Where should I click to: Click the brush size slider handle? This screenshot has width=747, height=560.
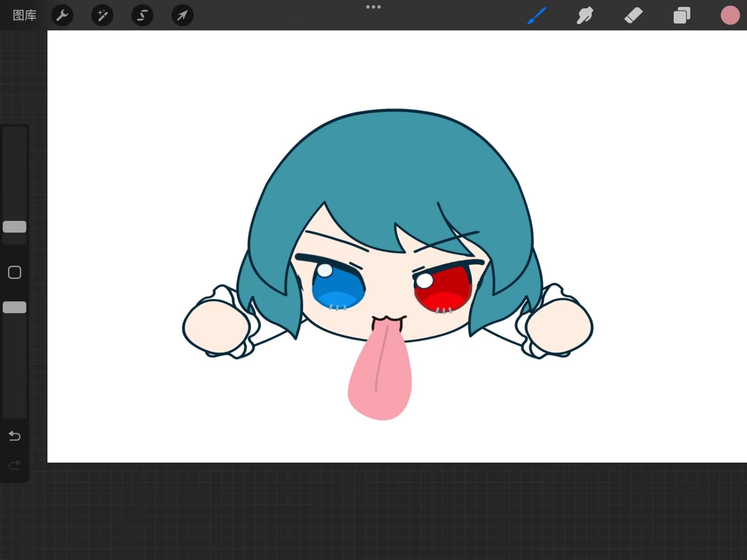[x=14, y=227]
